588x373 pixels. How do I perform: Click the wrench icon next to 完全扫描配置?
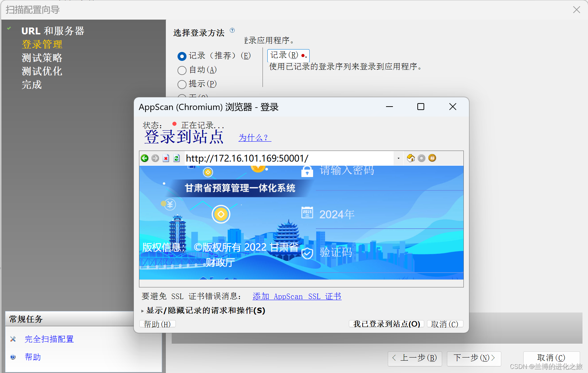click(x=13, y=339)
